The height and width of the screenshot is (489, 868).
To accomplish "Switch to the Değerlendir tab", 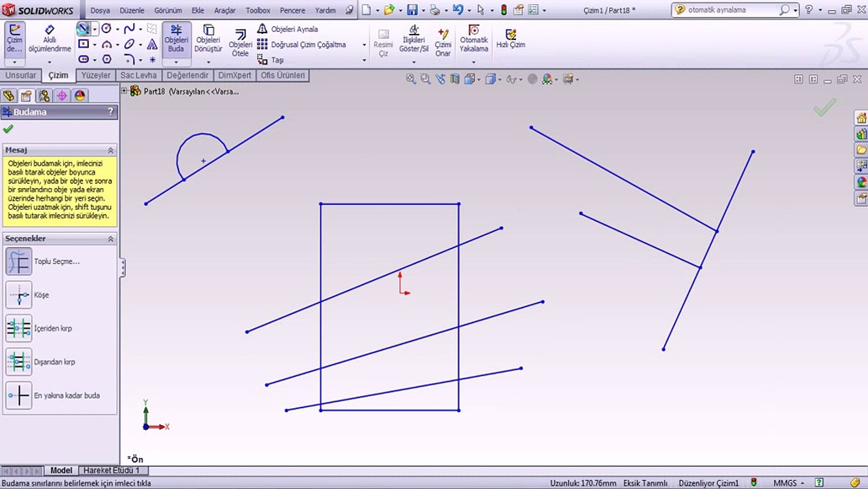I will 187,75.
